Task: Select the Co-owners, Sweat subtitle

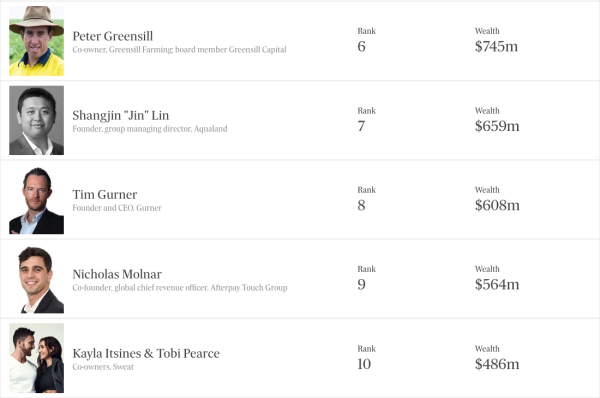Action: 103,367
